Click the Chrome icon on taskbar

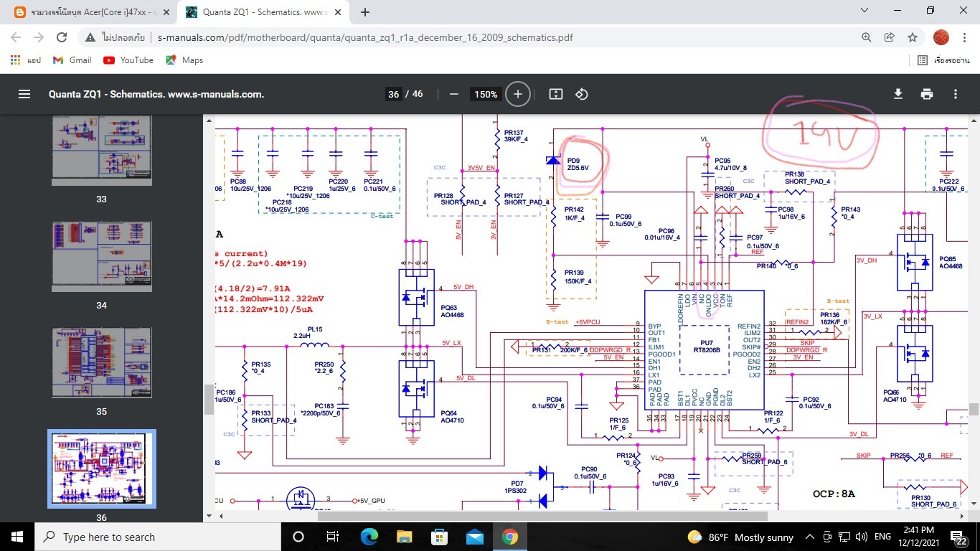(509, 537)
